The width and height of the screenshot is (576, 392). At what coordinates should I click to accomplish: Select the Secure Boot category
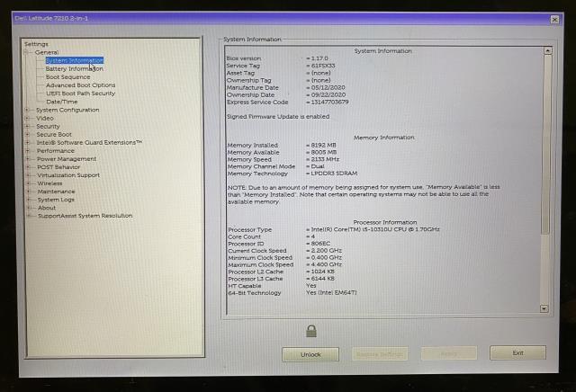click(x=54, y=134)
